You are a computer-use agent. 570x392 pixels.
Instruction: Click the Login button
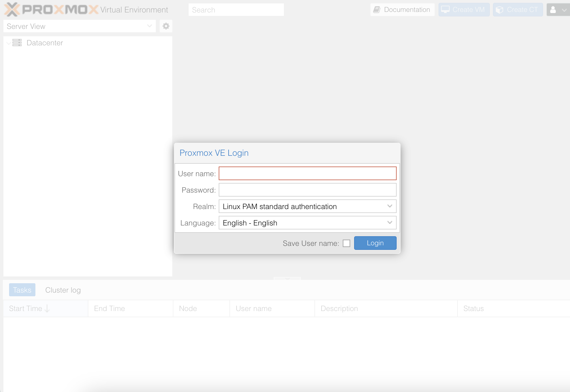[375, 243]
